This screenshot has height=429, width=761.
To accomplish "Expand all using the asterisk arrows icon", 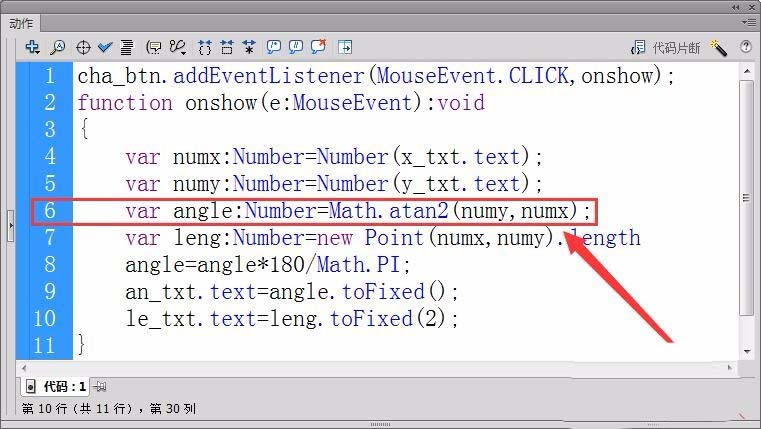I will tap(249, 47).
